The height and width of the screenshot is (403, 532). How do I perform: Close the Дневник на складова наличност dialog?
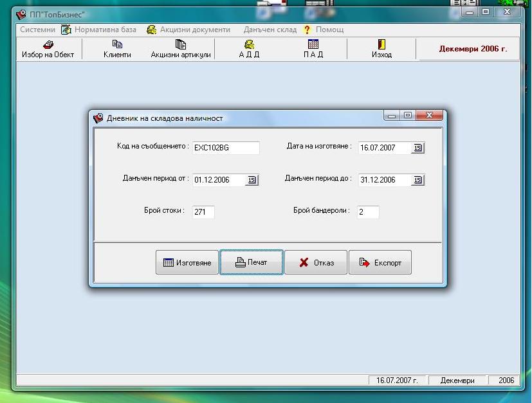tap(429, 115)
